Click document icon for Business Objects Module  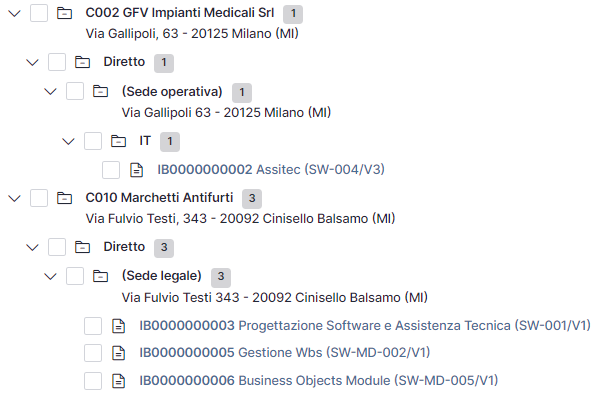point(118,381)
